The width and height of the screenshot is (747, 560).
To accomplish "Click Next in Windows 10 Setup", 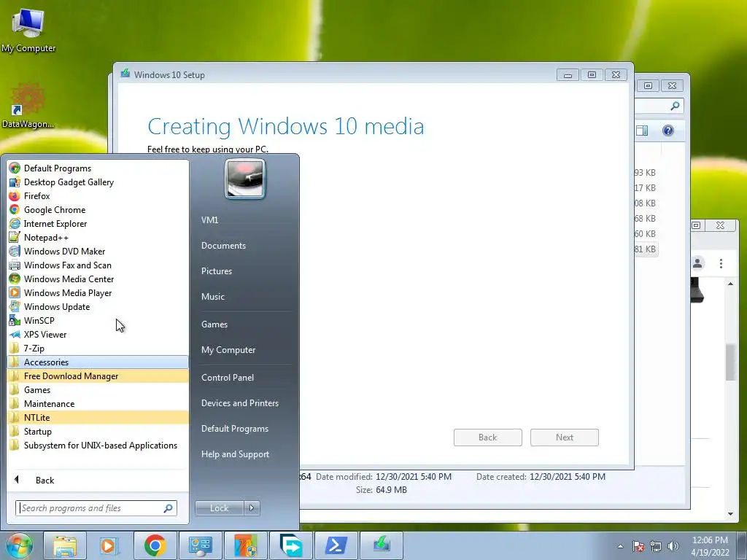I will tap(565, 437).
